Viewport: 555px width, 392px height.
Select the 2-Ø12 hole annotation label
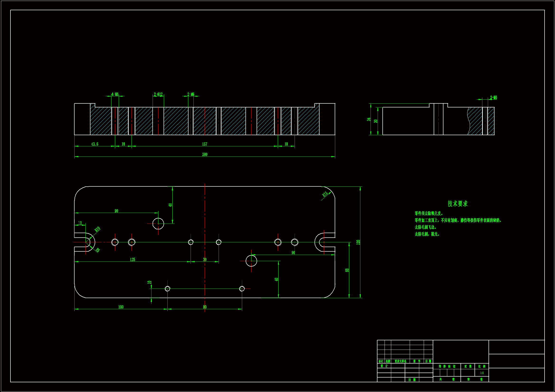tap(158, 94)
